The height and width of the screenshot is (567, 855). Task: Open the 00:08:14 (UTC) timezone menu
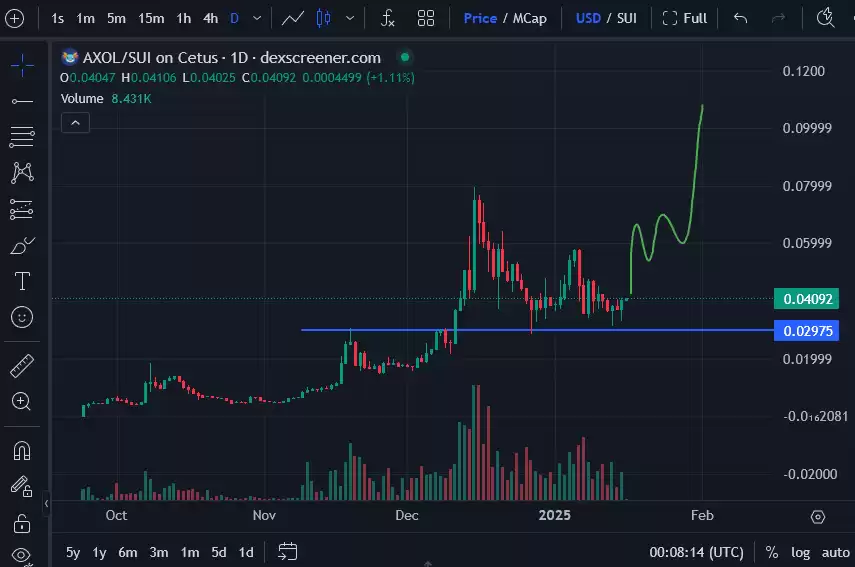point(696,552)
